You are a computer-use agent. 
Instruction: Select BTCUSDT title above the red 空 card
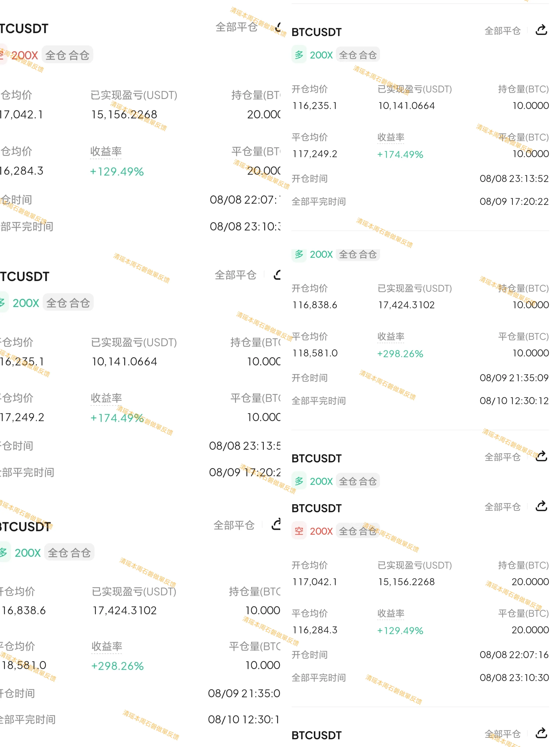coord(316,508)
